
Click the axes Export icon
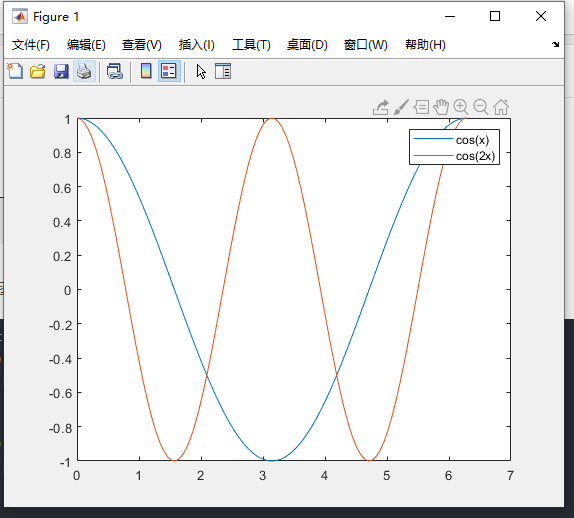tap(381, 107)
